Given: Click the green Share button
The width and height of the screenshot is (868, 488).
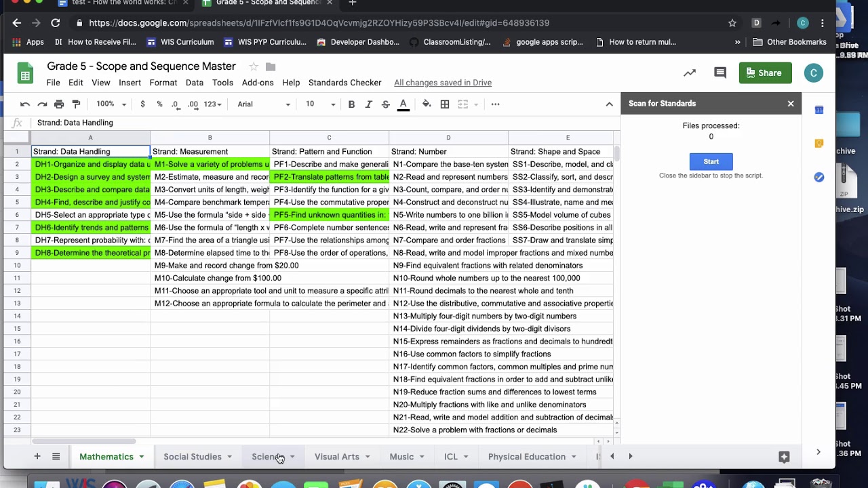Looking at the screenshot, I should 765,73.
